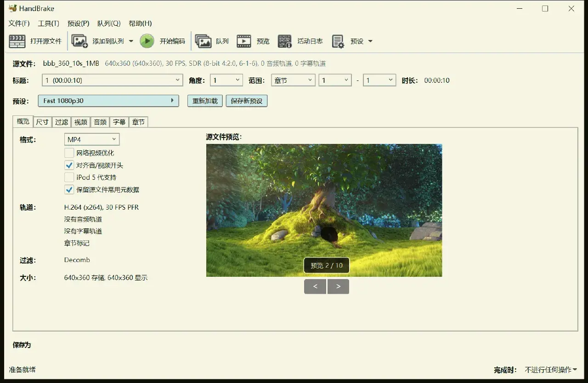Viewport: 588px width, 383px height.
Task: Enable 网络视频优化 checkbox
Action: [x=69, y=153]
